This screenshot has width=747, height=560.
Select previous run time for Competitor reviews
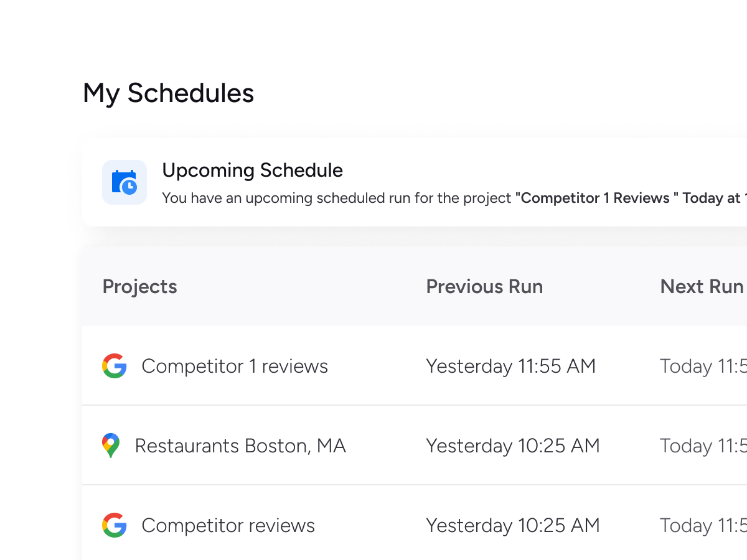(x=512, y=525)
